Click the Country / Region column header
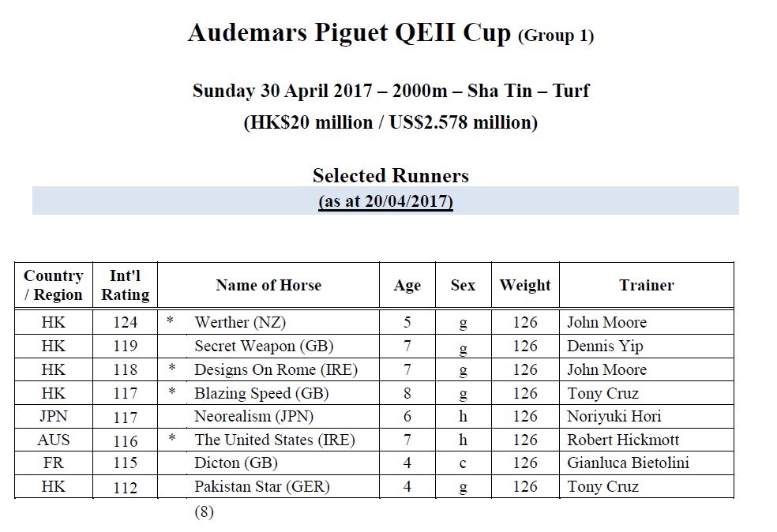This screenshot has width=777, height=532. pos(54,285)
